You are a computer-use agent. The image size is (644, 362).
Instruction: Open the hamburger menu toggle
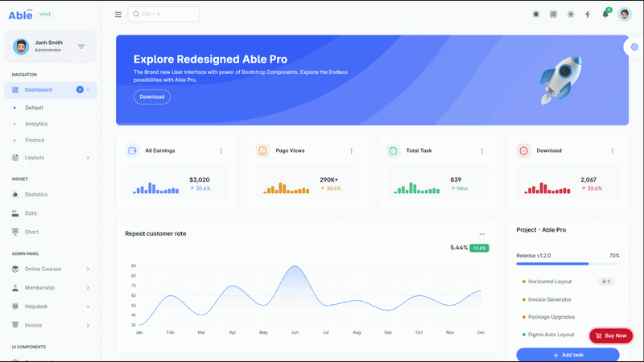[118, 14]
